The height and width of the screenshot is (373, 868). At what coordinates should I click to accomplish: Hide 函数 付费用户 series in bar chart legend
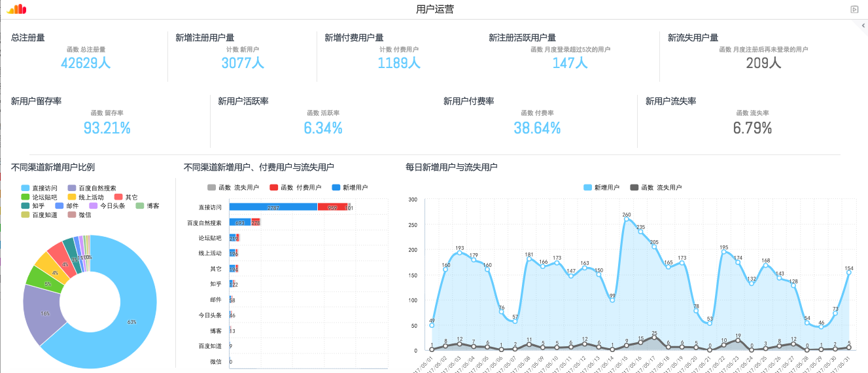pos(296,188)
